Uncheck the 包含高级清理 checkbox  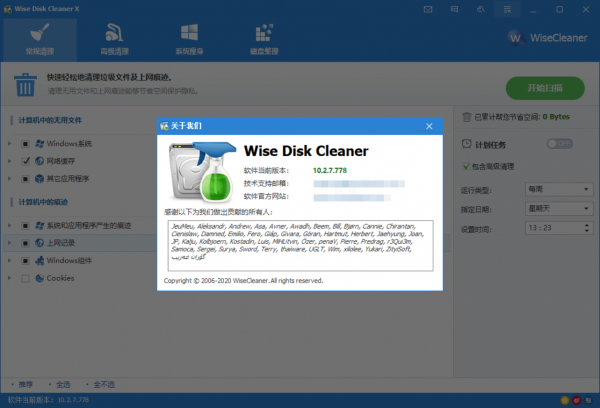point(466,166)
